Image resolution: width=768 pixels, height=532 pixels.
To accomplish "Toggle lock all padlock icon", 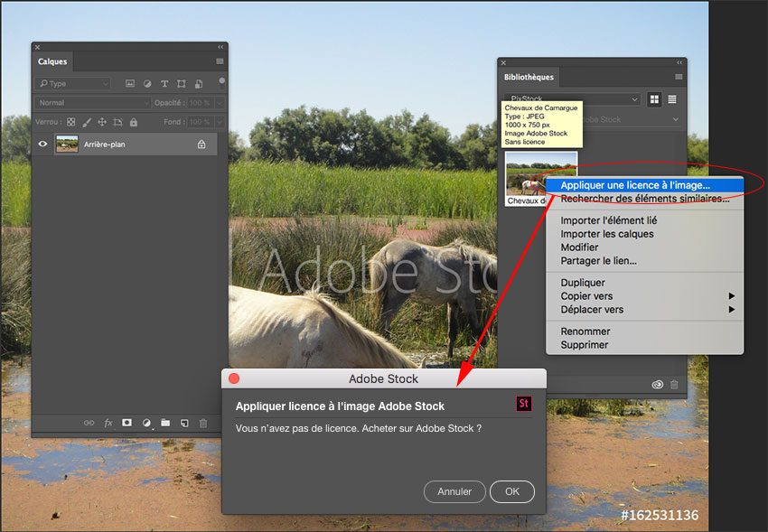I will point(133,122).
